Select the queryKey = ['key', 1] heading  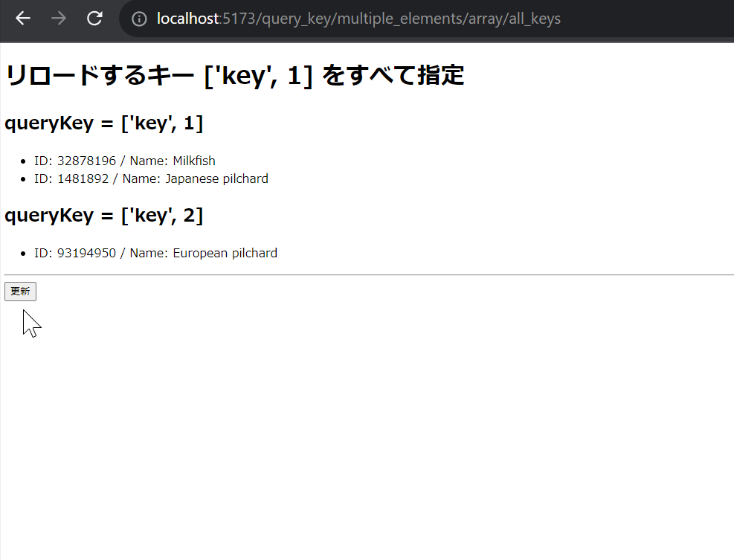pyautogui.click(x=104, y=123)
